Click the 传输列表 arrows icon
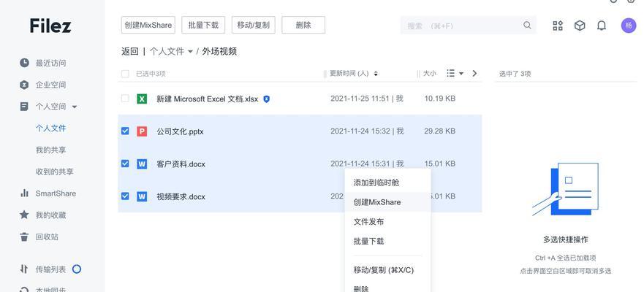Screen dimensions: 644x292 click(24, 269)
